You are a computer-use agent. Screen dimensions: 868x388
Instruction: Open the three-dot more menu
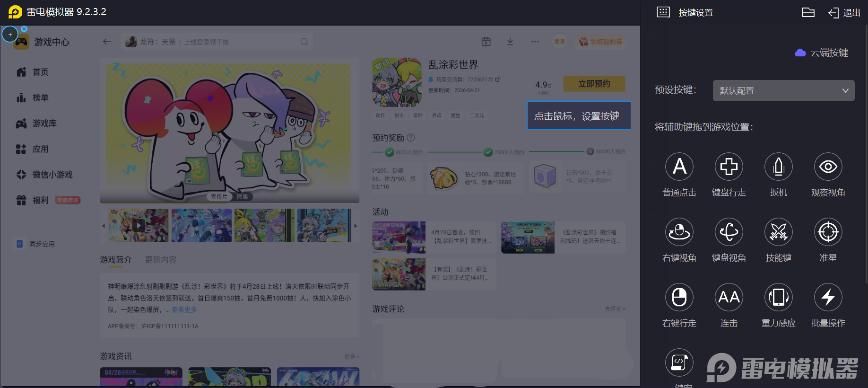click(x=535, y=42)
